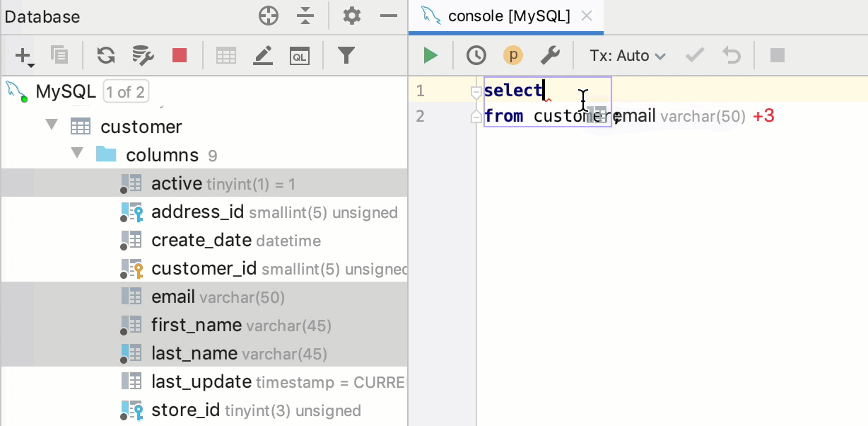Close the console [MySQL] tab
The image size is (868, 426).
coord(587,16)
